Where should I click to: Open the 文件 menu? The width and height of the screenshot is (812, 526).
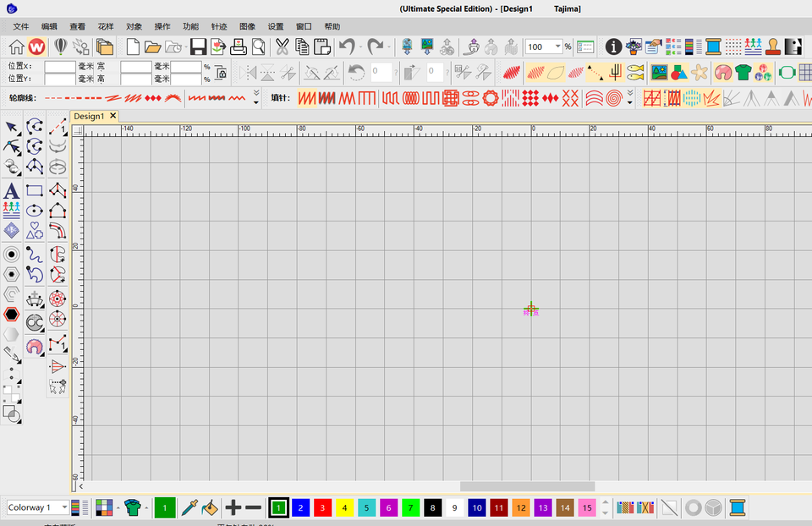(x=21, y=26)
